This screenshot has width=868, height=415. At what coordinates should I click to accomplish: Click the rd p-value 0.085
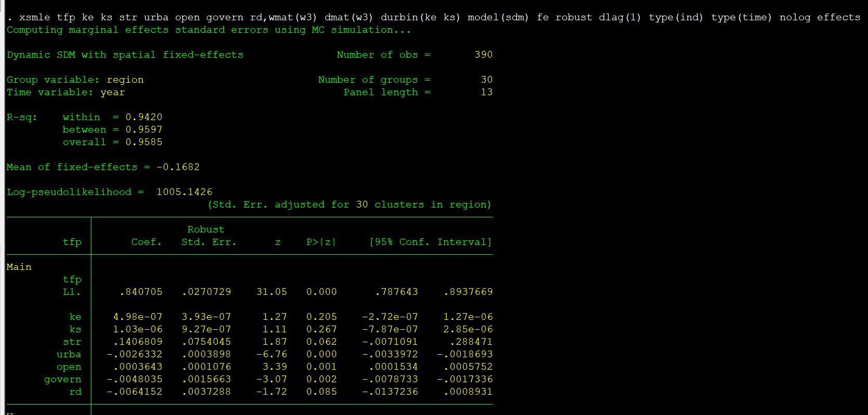pyautogui.click(x=322, y=392)
